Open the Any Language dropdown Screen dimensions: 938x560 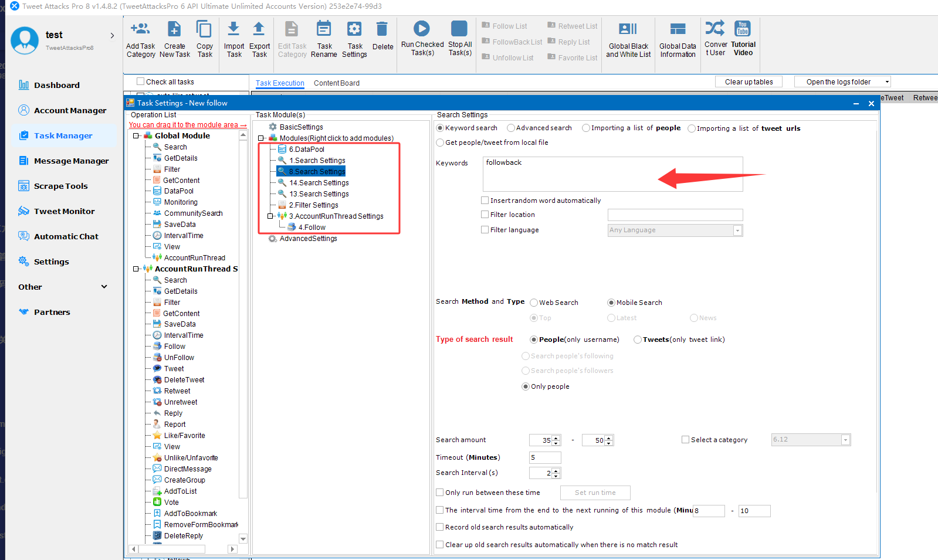tap(737, 230)
